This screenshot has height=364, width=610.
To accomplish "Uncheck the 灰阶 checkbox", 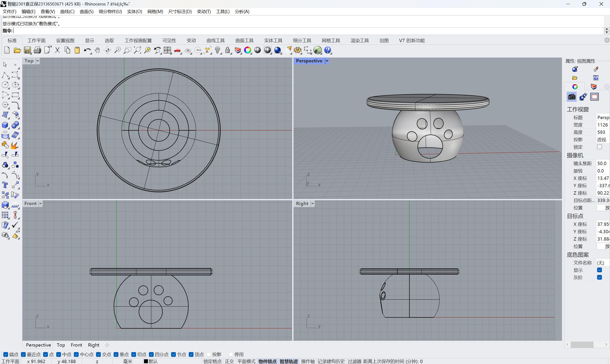I will pyautogui.click(x=600, y=278).
